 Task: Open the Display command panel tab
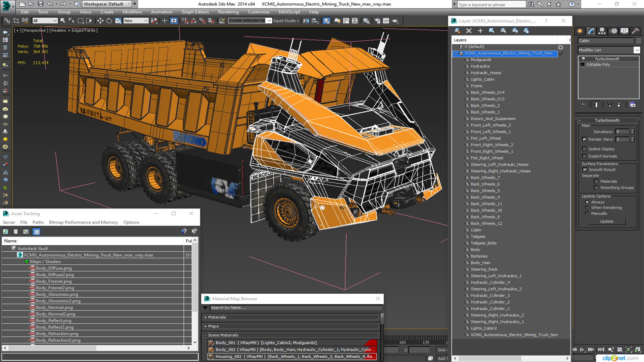click(x=625, y=31)
